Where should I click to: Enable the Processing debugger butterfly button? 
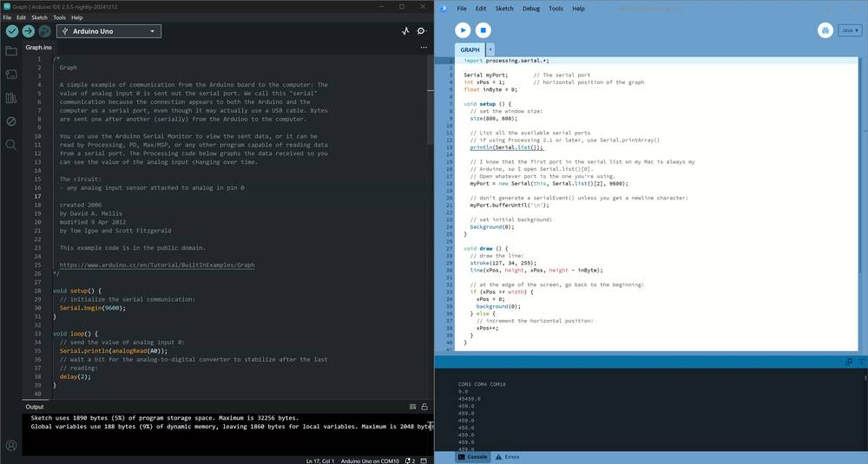tap(825, 30)
